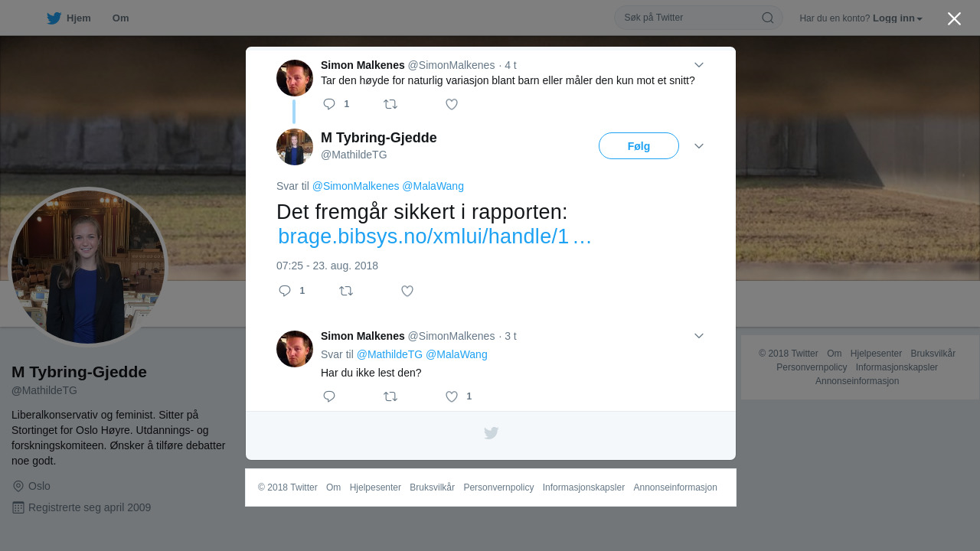Retweet Simon Malkenes' first tweet

click(x=390, y=104)
